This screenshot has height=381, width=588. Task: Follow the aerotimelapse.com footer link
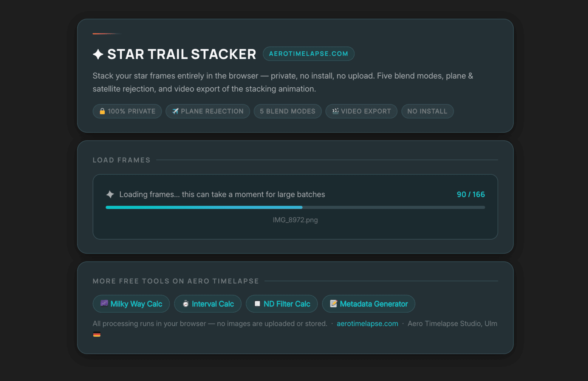click(367, 324)
